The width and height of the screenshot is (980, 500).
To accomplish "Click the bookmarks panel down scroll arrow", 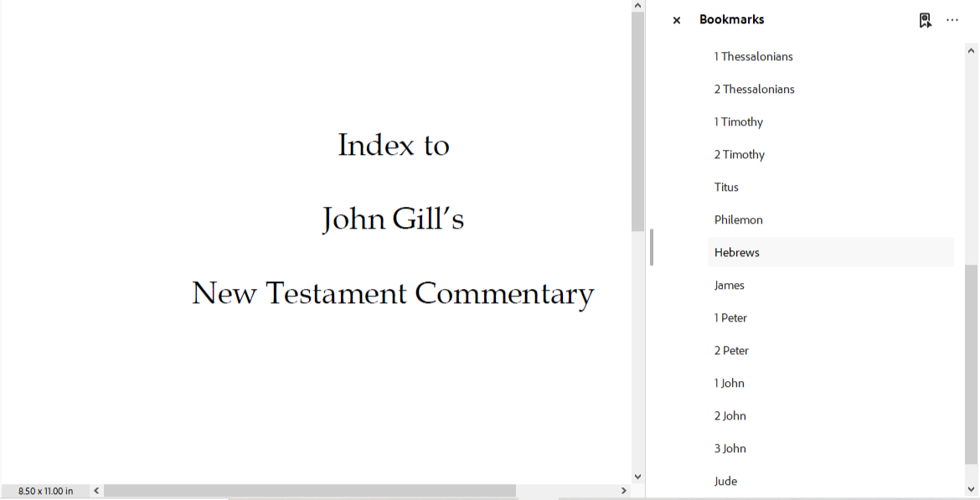I will (972, 489).
